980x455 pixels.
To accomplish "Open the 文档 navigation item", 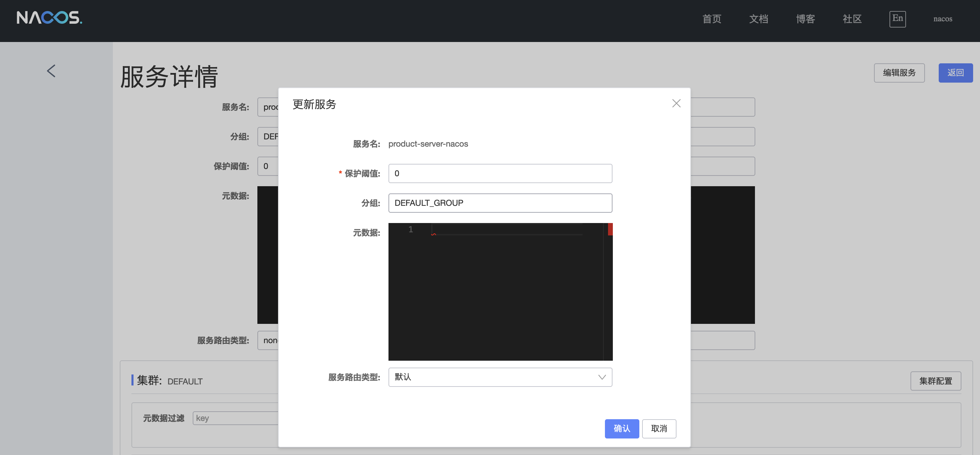I will pos(758,19).
